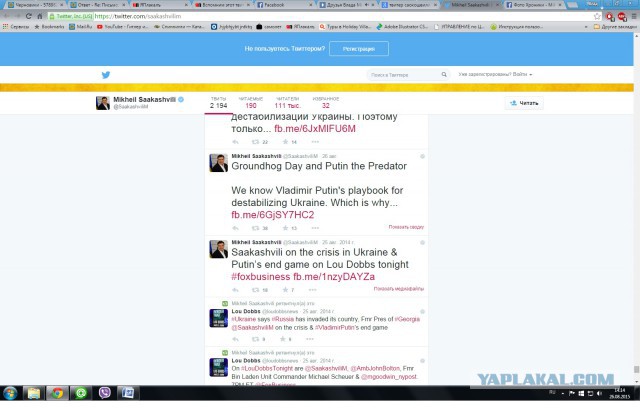Bookmark this page with the star icon

[x=597, y=16]
